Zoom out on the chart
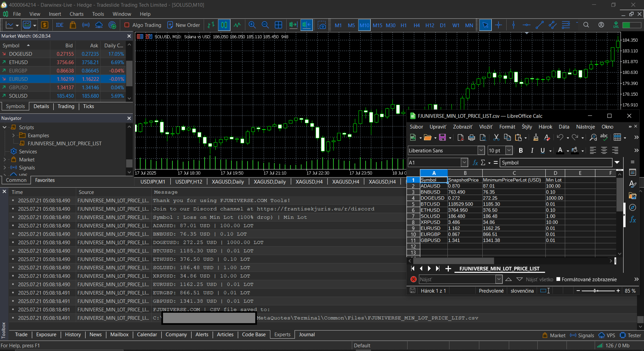Screen dimensions: 644x351 pyautogui.click(x=265, y=25)
